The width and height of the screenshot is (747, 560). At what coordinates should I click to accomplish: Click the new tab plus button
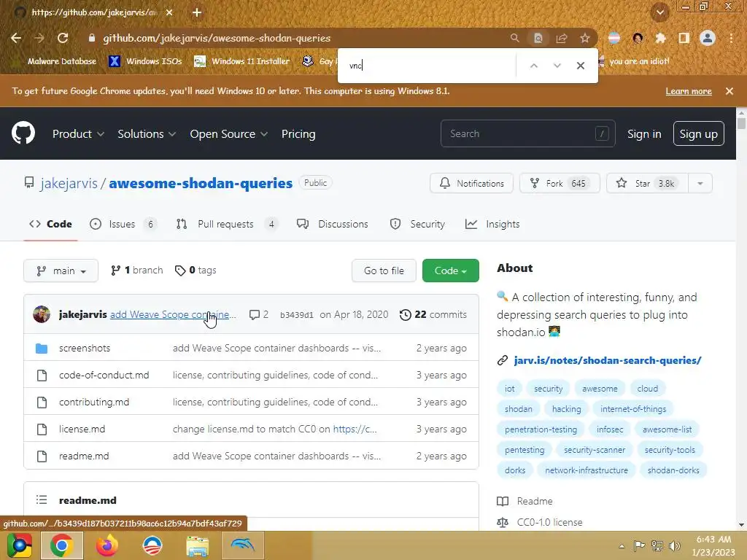coord(197,12)
